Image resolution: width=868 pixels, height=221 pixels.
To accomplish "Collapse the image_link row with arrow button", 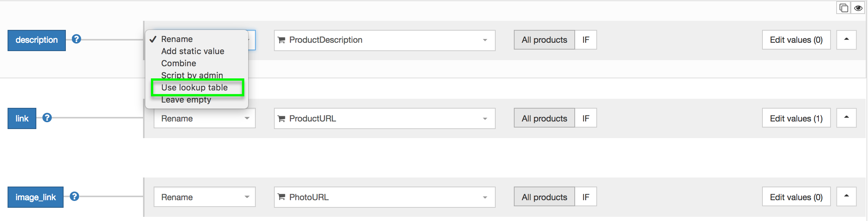I will [x=846, y=196].
